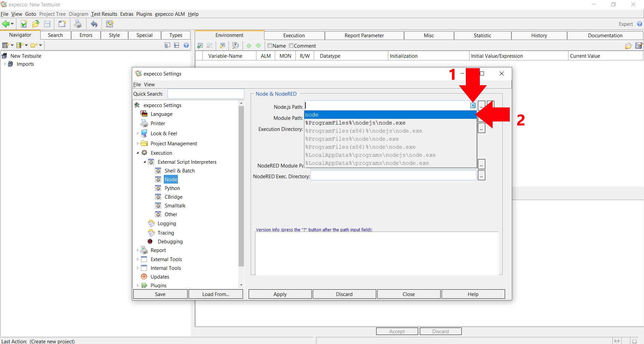Click the Apply button
644x344 pixels.
click(280, 294)
